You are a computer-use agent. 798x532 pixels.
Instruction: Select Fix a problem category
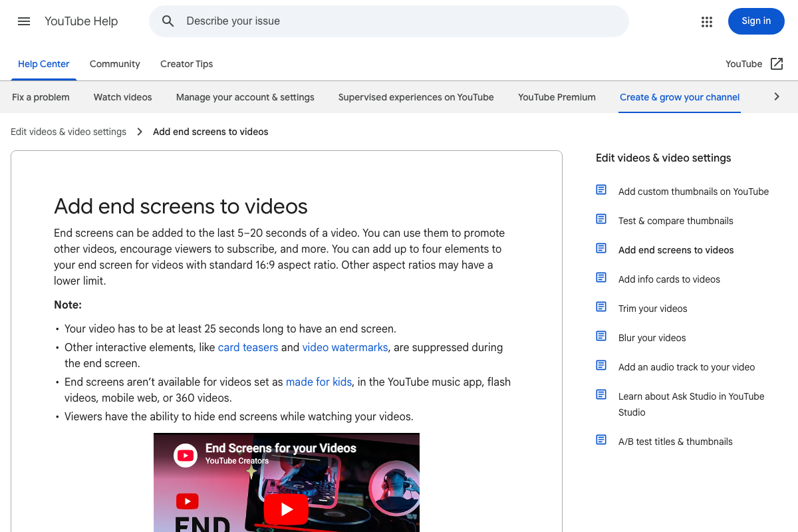coord(41,97)
